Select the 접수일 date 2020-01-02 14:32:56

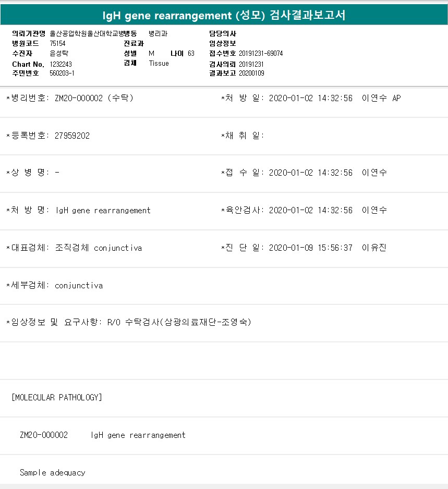coord(311,173)
